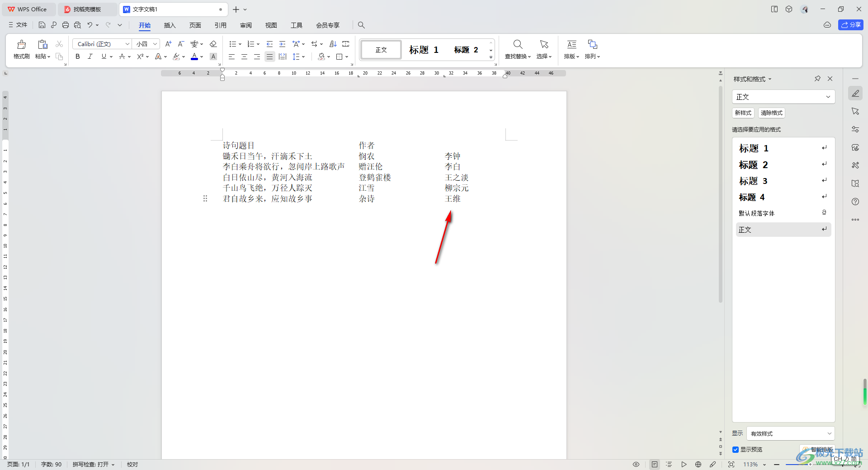Click the Paste (粘贴) clipboard icon

point(42,44)
